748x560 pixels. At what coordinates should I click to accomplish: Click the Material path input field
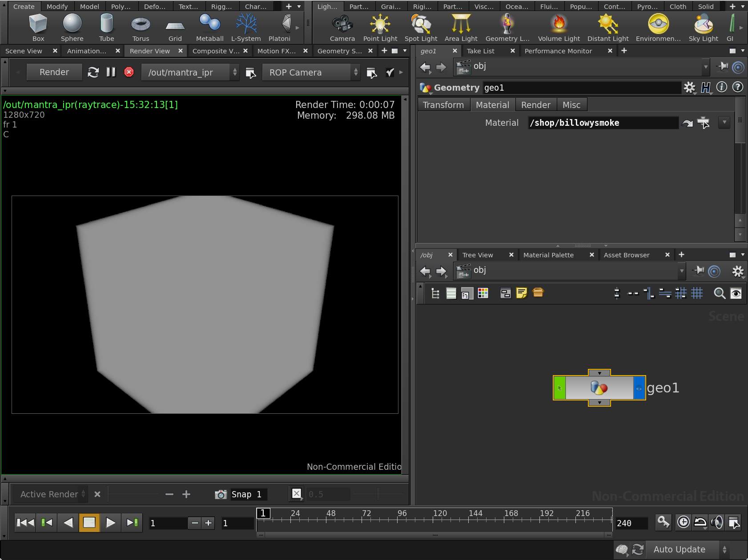603,123
